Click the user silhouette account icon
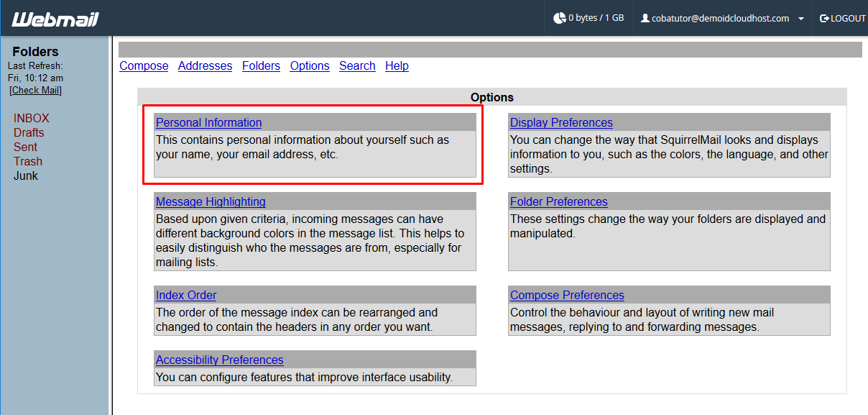 (x=645, y=18)
